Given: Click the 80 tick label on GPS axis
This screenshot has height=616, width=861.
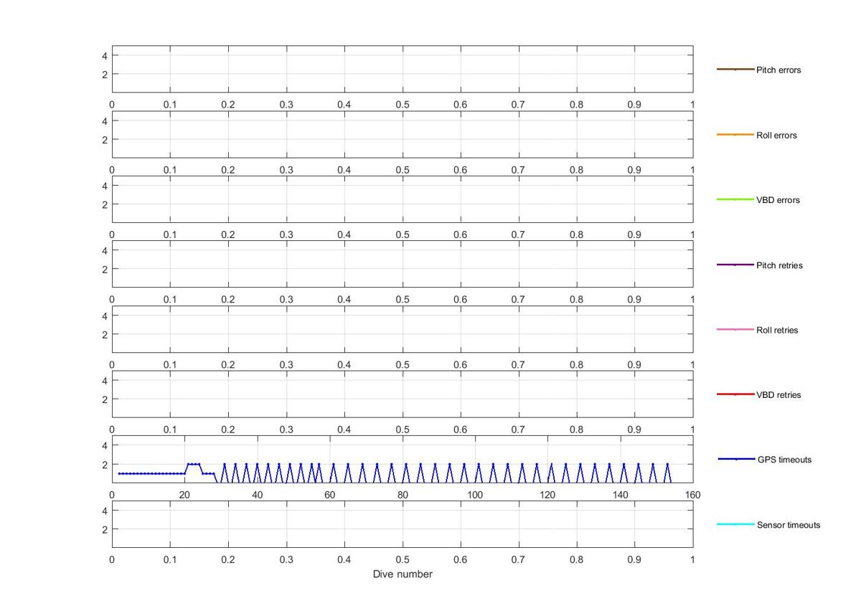Looking at the screenshot, I should click(403, 495).
